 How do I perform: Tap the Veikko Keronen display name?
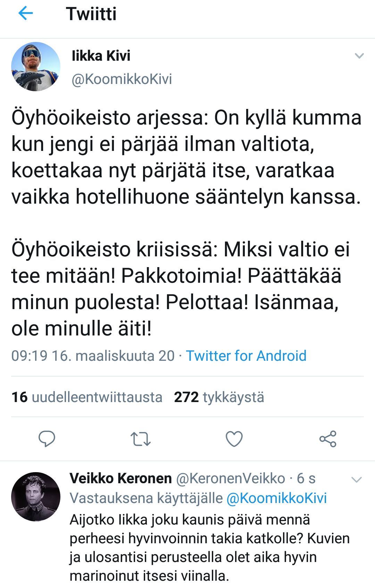point(120,478)
